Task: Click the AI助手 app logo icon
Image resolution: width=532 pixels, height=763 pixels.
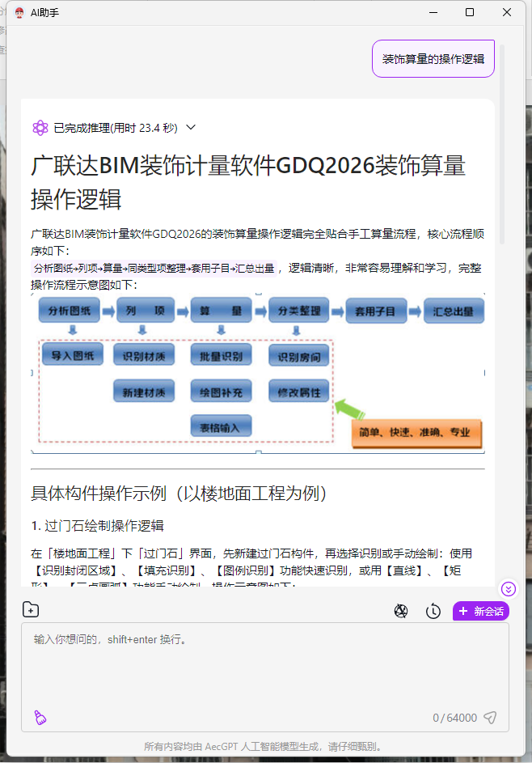Action: pos(19,13)
